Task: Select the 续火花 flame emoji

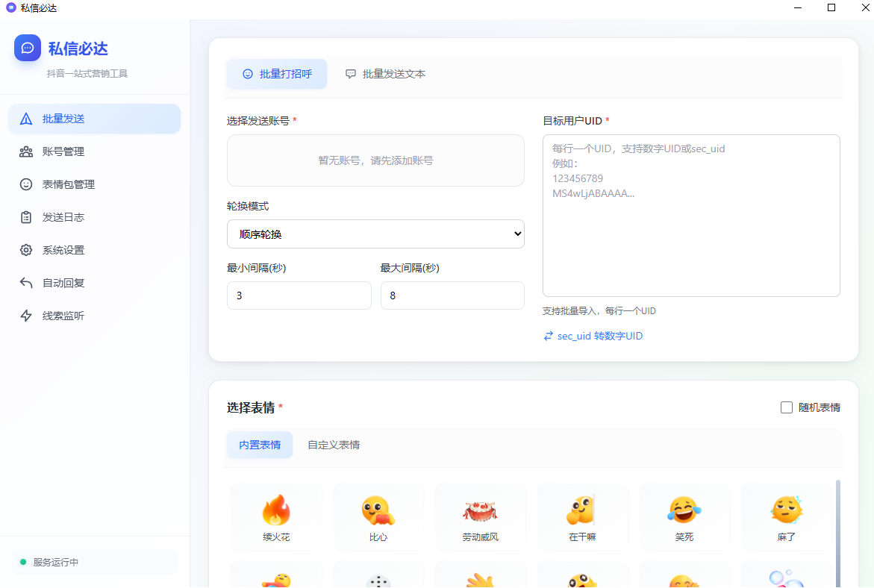Action: tap(276, 517)
